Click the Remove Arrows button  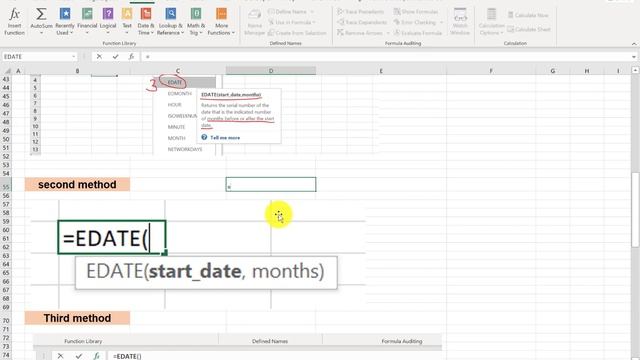360,33
